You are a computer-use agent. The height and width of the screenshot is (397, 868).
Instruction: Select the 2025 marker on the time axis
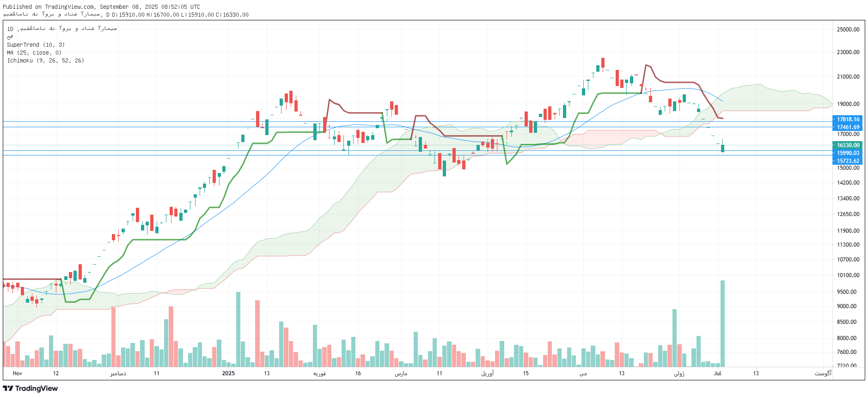pyautogui.click(x=228, y=373)
